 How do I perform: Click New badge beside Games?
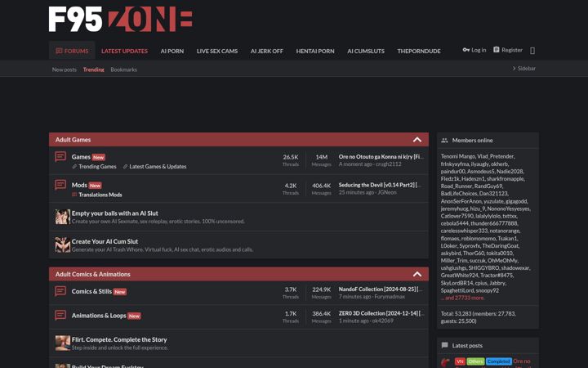click(99, 157)
